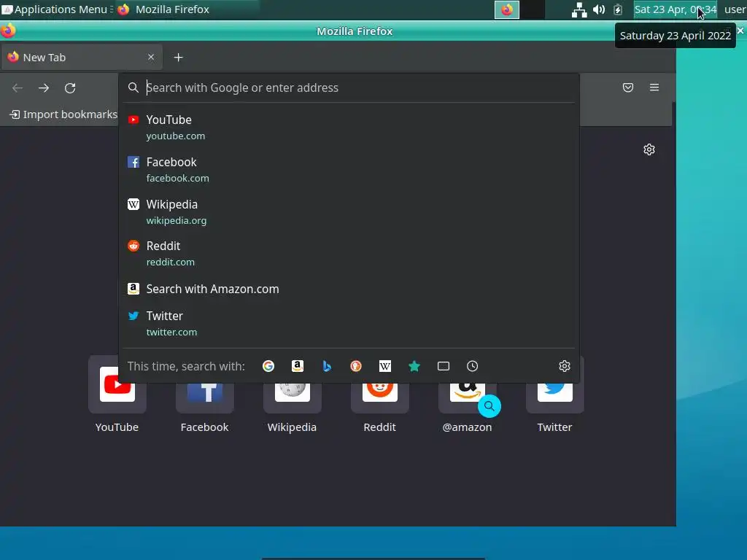
Task: Search this time with Wikipedia icon
Action: tap(385, 366)
